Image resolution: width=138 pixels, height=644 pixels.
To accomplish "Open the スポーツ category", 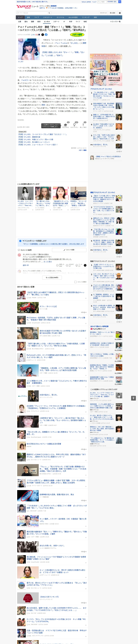I will [56, 21].
